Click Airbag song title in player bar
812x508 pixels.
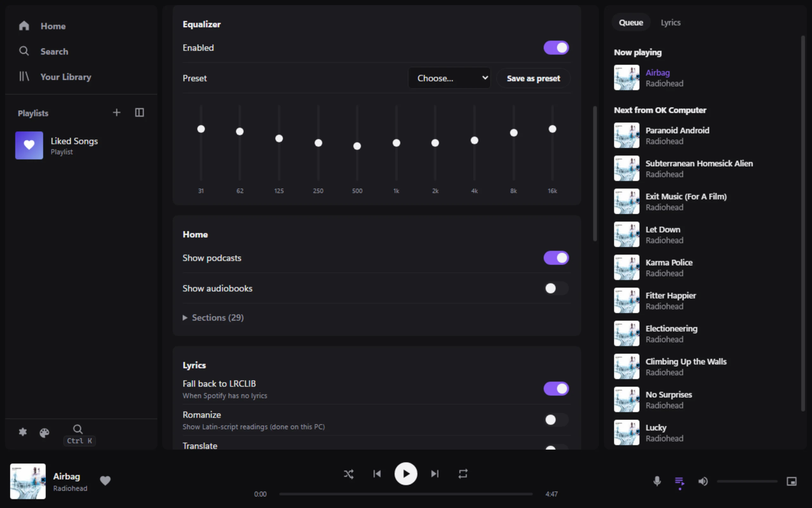tap(66, 477)
